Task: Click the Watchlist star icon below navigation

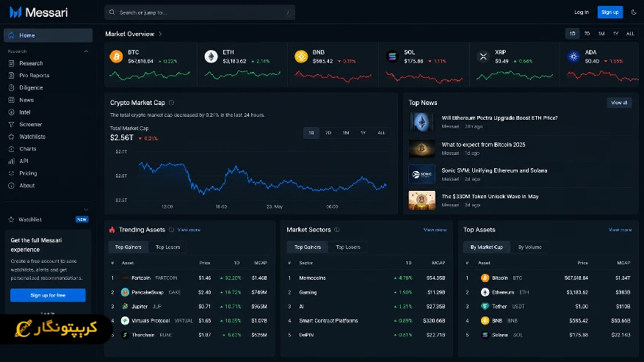Action: click(12, 220)
